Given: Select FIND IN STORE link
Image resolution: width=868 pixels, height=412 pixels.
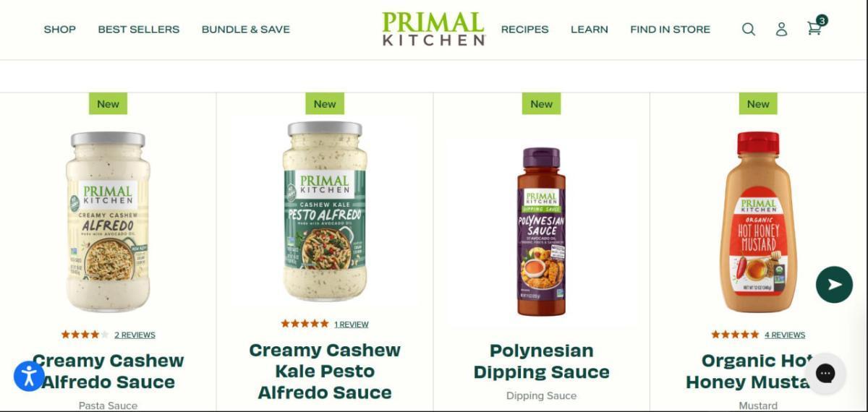Looking at the screenshot, I should pos(671,30).
